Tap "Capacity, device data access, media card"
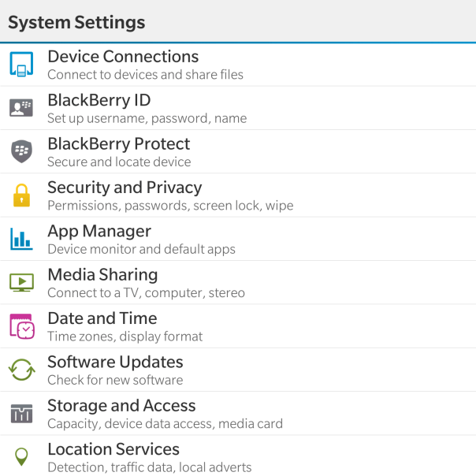 click(165, 424)
